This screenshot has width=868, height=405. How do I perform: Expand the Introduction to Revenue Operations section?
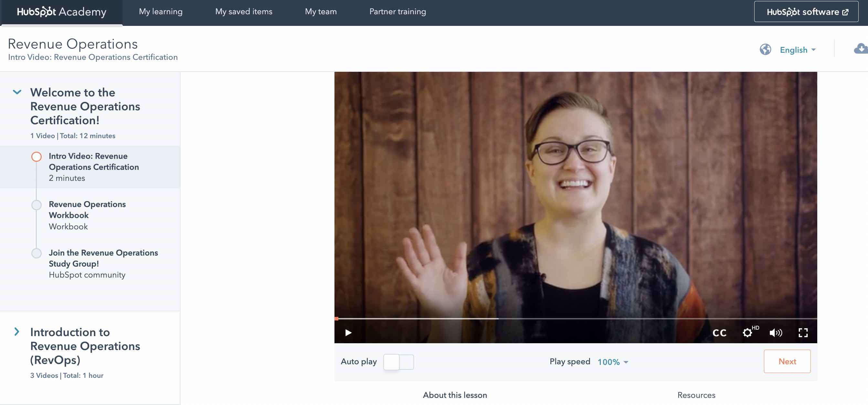coord(16,332)
